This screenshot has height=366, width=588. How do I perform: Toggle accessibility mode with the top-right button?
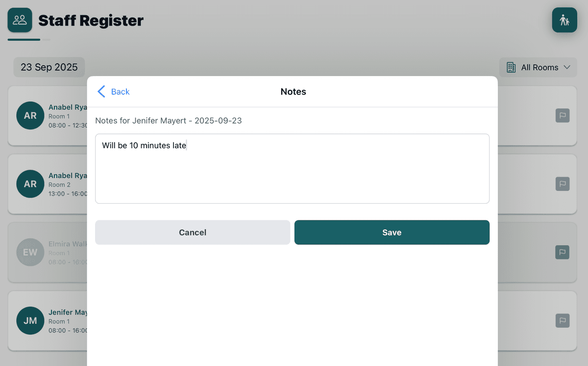564,20
